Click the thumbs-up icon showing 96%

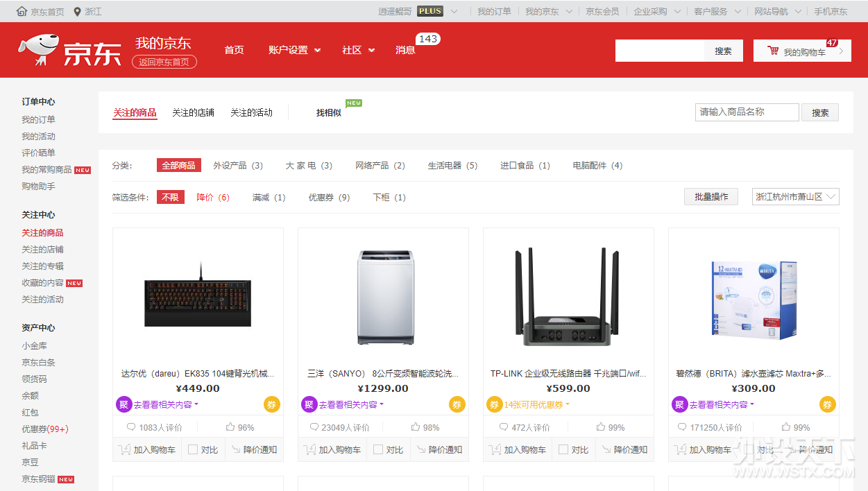click(x=230, y=427)
